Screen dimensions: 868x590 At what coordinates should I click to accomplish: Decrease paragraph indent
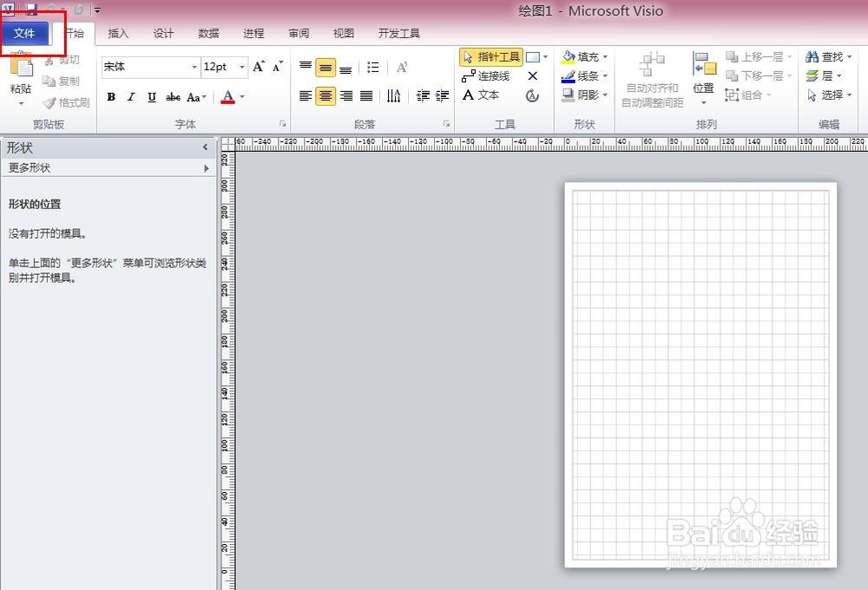(423, 96)
